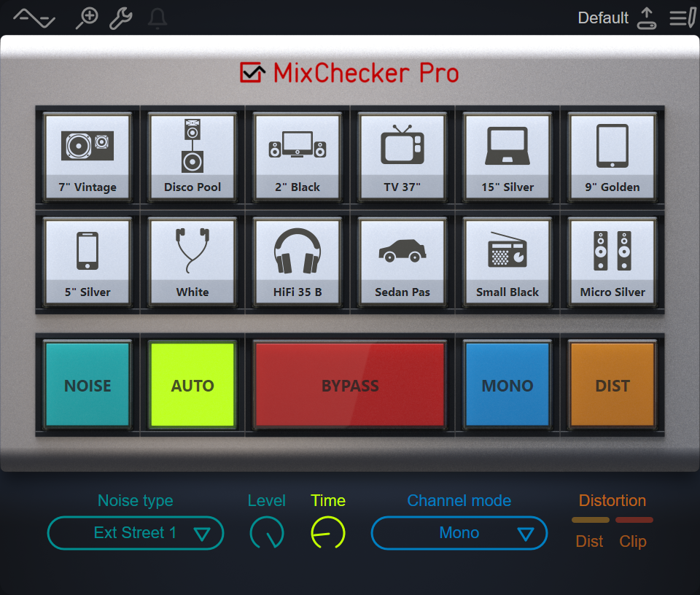
Task: Open the waveform analyzer icon in the top bar
Action: [x=34, y=18]
